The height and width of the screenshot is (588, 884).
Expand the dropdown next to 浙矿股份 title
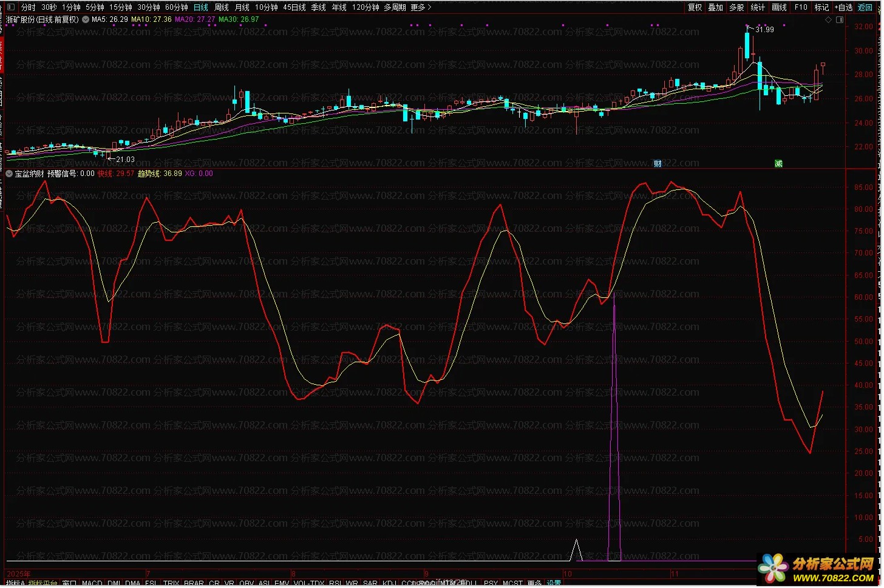pyautogui.click(x=86, y=19)
